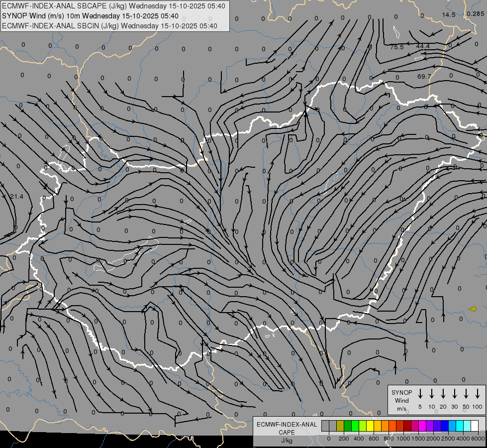
Task: Click the 21.4 CAPE value on the map
Action: click(x=17, y=197)
